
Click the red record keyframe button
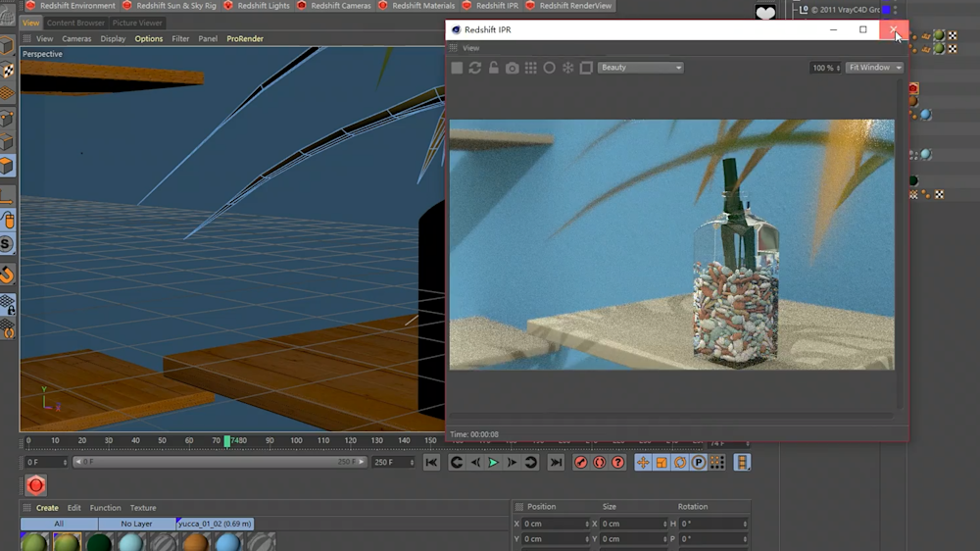[x=580, y=463]
